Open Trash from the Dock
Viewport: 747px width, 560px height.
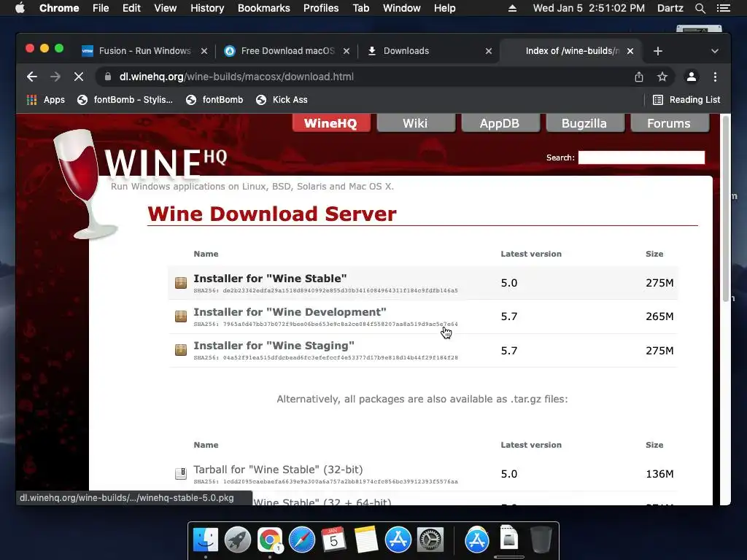(541, 540)
